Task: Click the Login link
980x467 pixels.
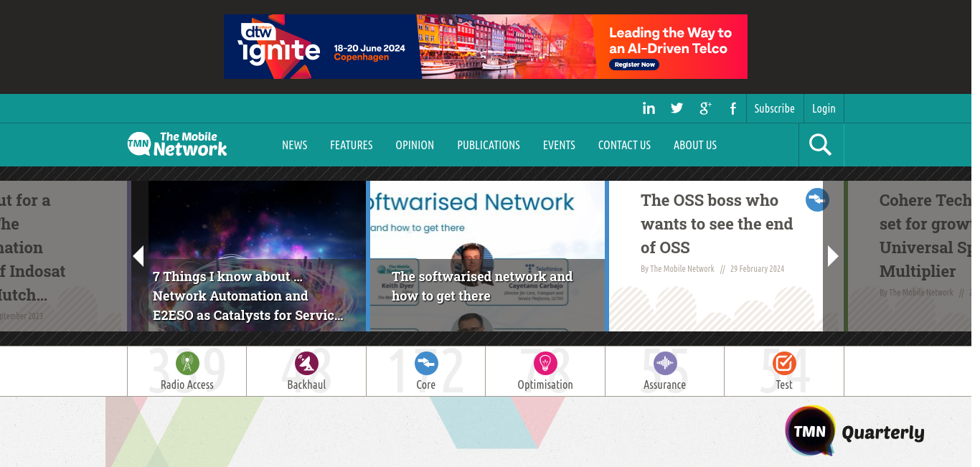Action: click(824, 108)
